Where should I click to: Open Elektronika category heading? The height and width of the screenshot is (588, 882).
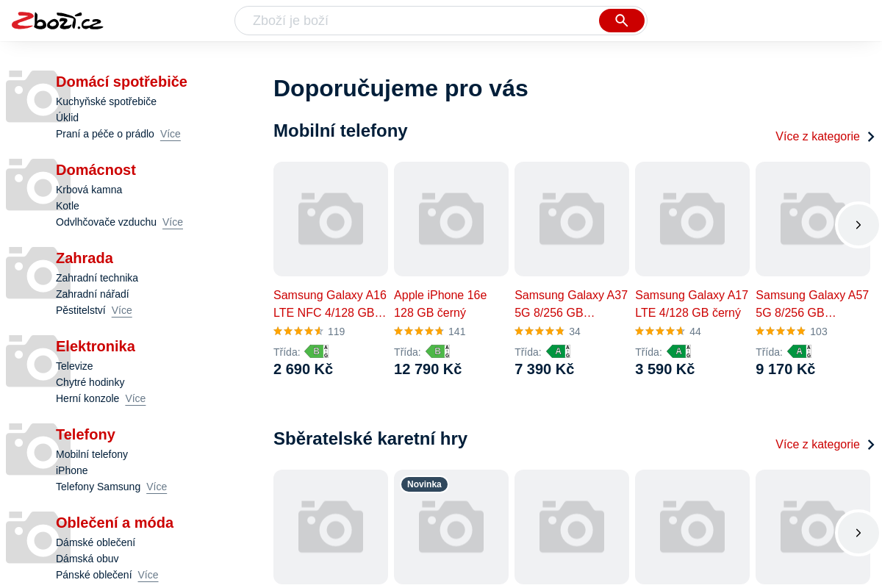click(x=96, y=346)
